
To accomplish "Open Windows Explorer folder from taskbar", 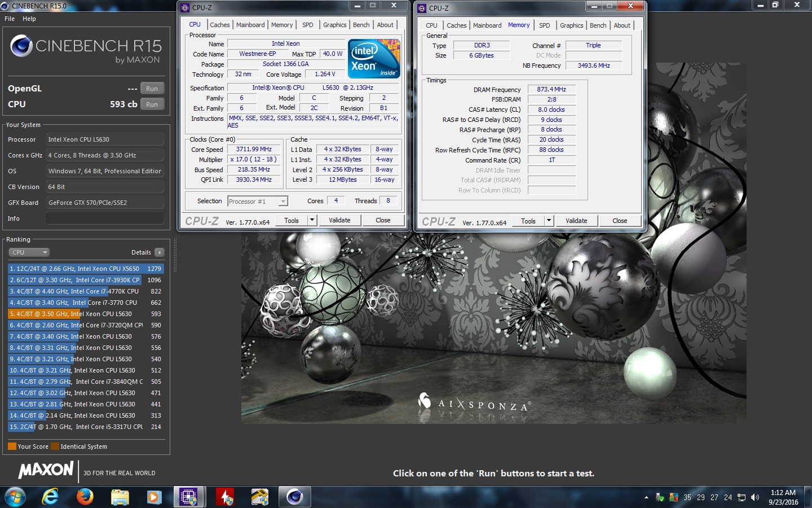I will click(x=120, y=497).
